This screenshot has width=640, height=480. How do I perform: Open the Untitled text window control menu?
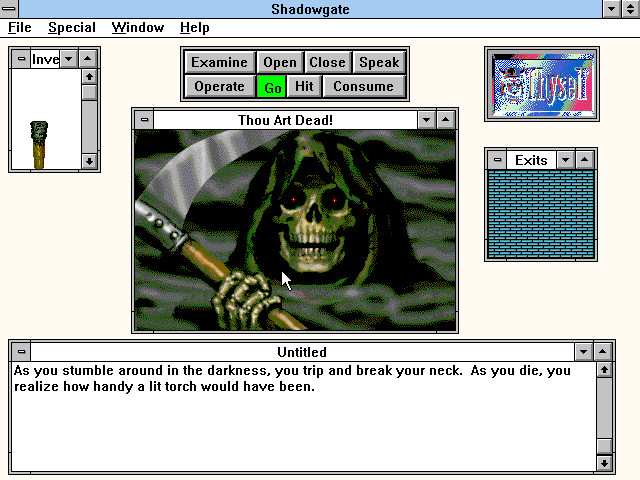click(x=21, y=351)
